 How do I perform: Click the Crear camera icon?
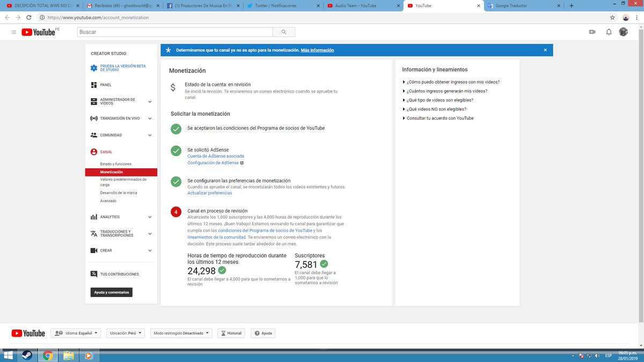(x=94, y=250)
